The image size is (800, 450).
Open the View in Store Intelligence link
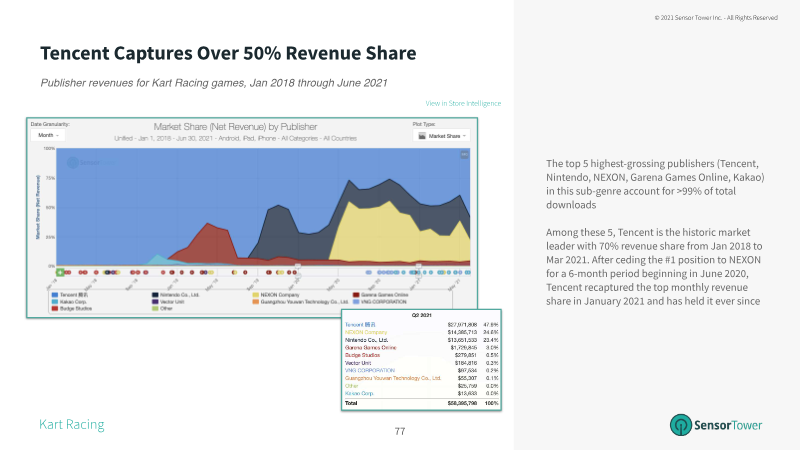click(463, 103)
